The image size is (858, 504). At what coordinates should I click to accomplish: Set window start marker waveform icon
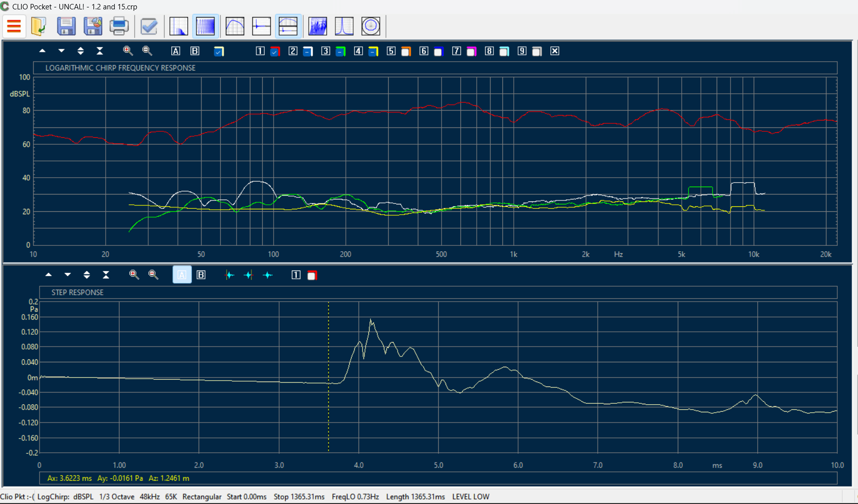pos(230,275)
